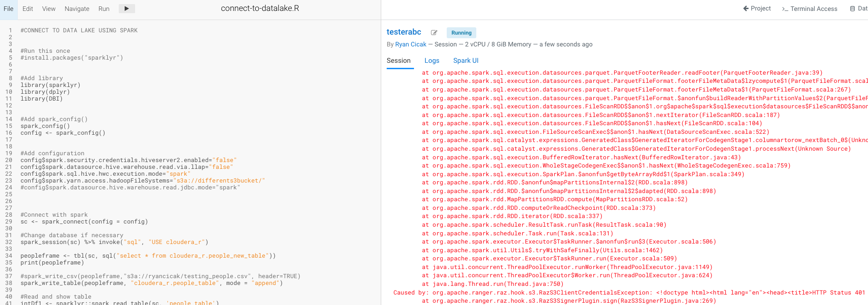
Task: Click the 'Caused by: RazS3ClientCredentialsException' error line
Action: pyautogui.click(x=629, y=293)
